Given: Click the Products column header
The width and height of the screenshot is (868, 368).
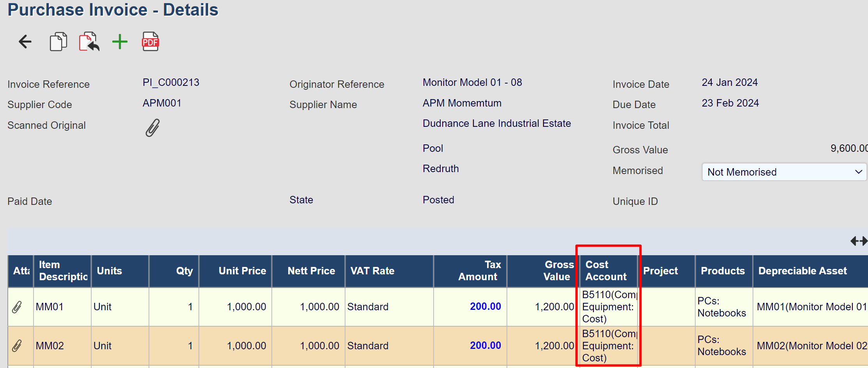Looking at the screenshot, I should coord(723,271).
